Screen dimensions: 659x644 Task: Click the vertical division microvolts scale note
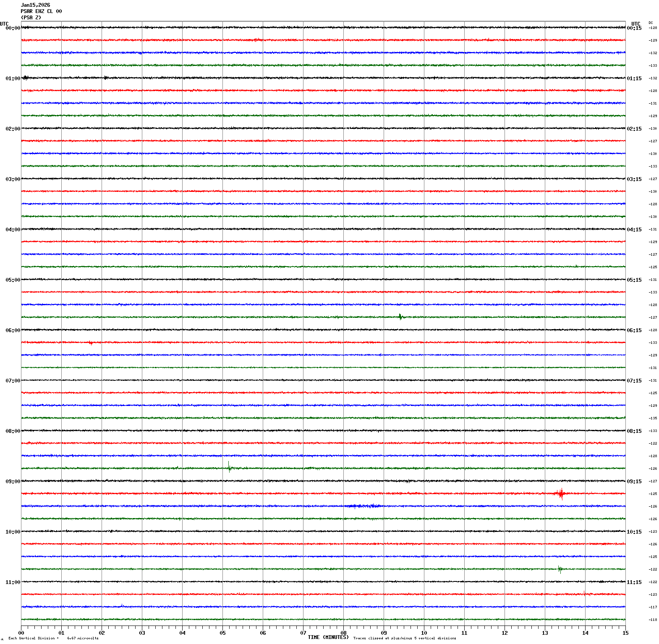[x=53, y=638]
